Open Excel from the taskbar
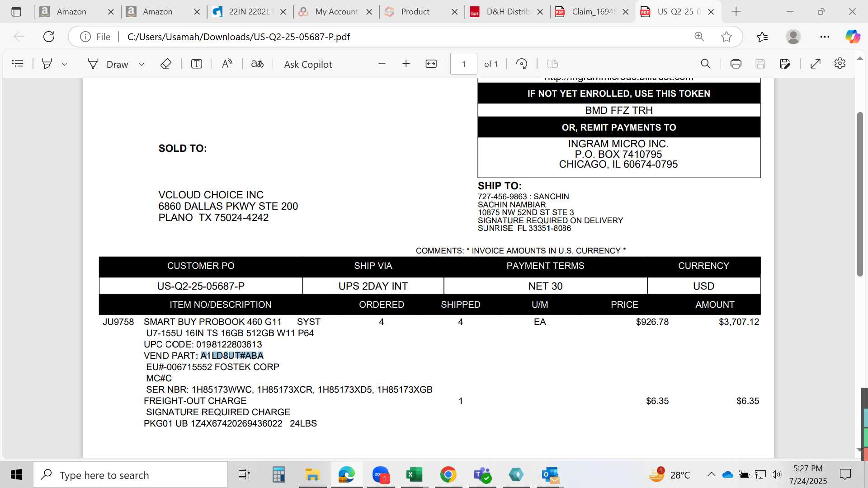Screen dimensions: 868x488 point(414,475)
